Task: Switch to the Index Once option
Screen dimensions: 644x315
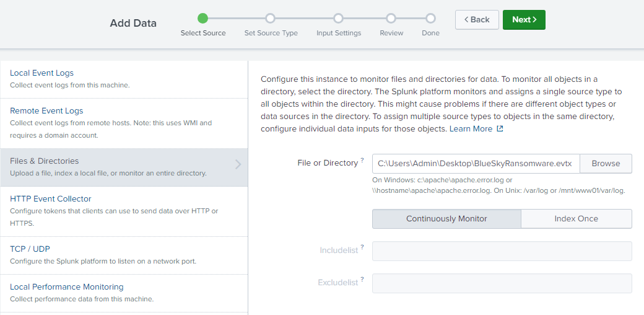Action: pos(576,219)
